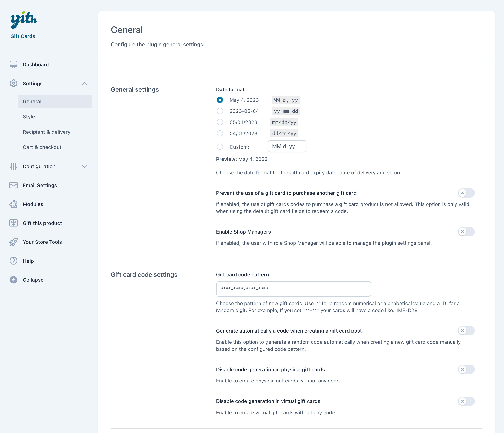Collapse the Settings submenu chevron

(84, 84)
